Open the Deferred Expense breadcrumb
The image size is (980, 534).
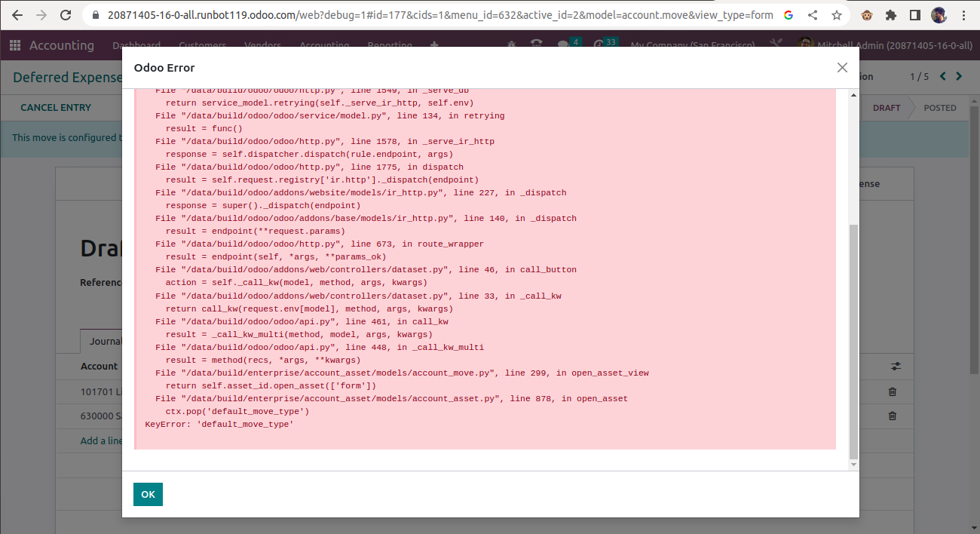click(x=68, y=77)
